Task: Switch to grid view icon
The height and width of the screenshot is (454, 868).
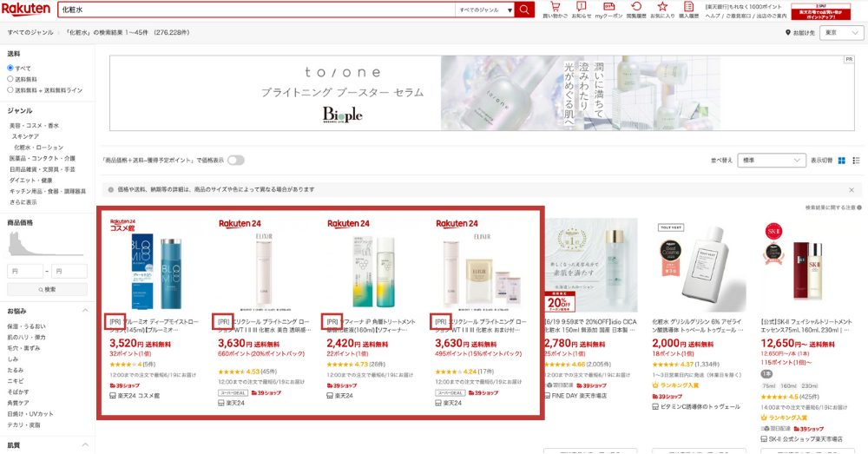Action: (x=841, y=161)
